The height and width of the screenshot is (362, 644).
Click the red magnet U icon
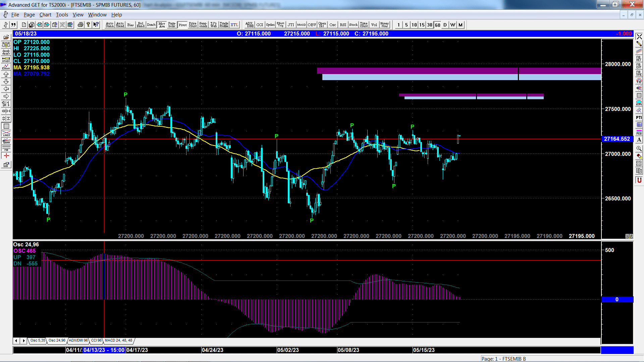point(639,180)
